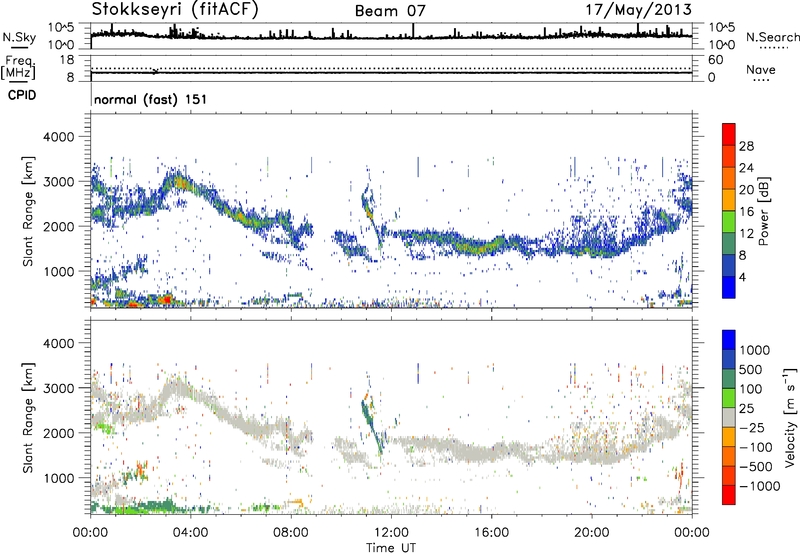800x554 pixels.
Task: Click the '4000' tick on power panel
Action: (x=58, y=137)
